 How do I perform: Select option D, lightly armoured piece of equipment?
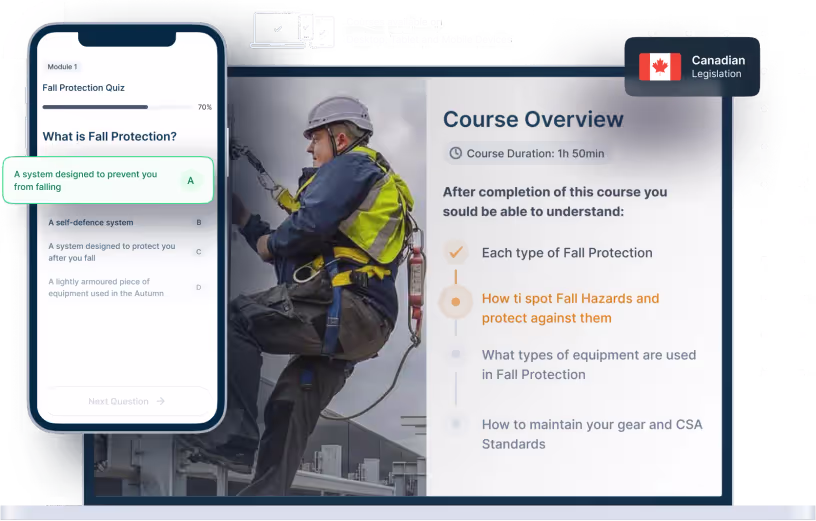click(125, 287)
